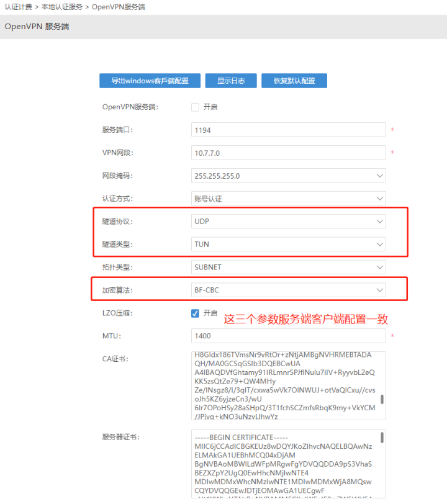
Task: Enable the OpenVPN服务端 开启 checkbox
Action: pyautogui.click(x=196, y=107)
